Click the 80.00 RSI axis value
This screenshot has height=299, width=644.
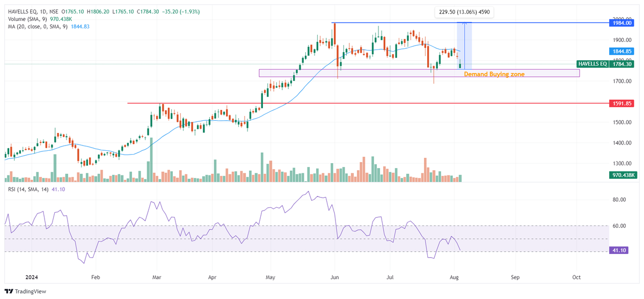click(x=619, y=200)
